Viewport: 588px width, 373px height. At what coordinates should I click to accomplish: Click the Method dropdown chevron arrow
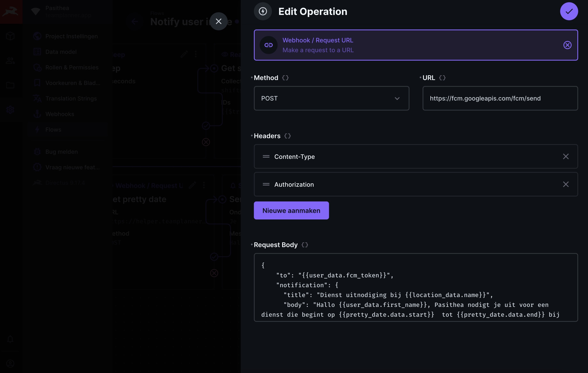point(397,99)
